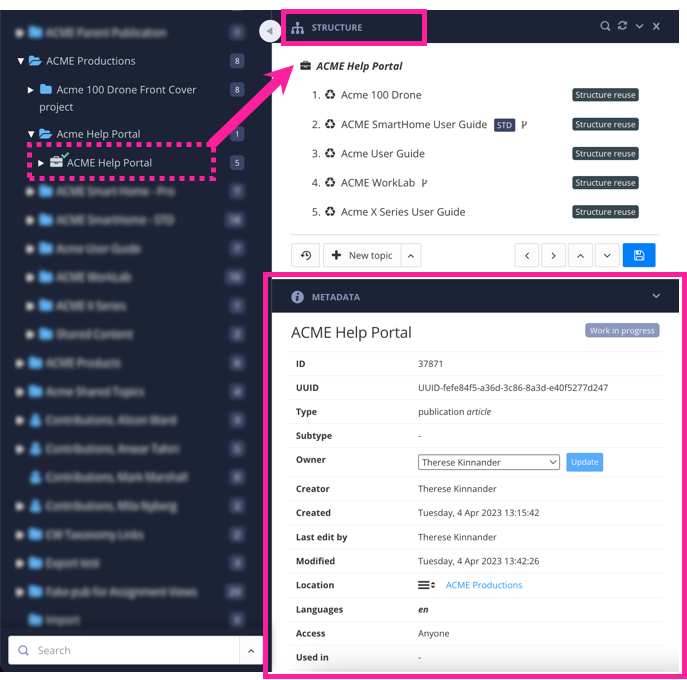Select ID value 37871
The height and width of the screenshot is (680, 687).
(430, 364)
